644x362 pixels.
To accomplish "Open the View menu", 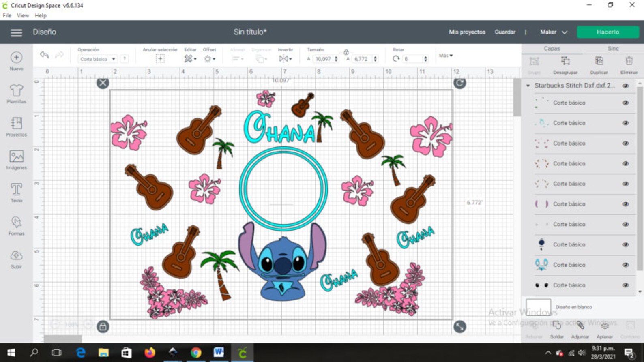I will click(x=23, y=15).
